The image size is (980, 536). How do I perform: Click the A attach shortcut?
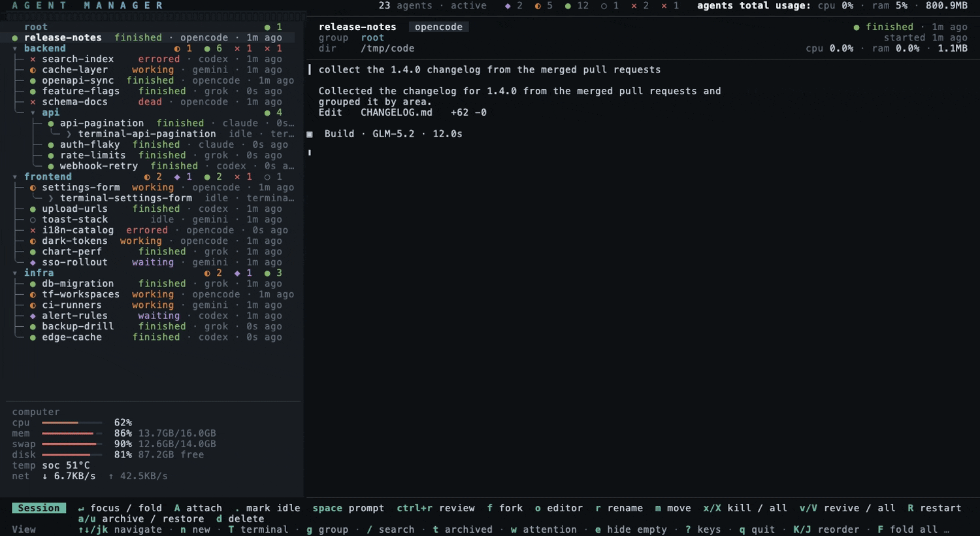198,508
